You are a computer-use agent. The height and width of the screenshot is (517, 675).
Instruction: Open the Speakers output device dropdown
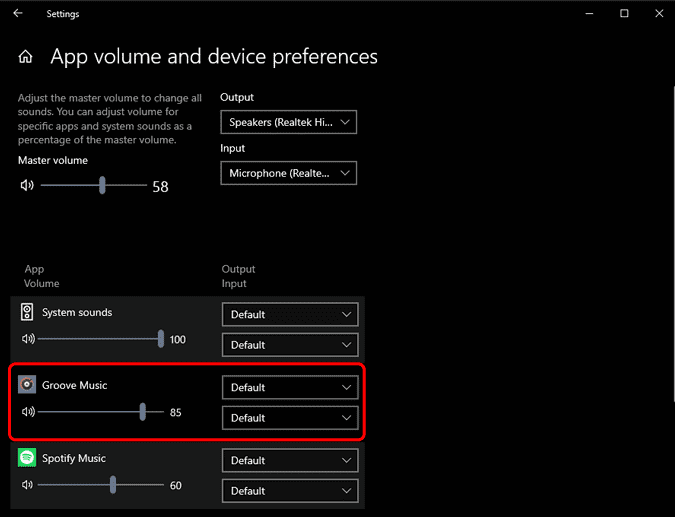pyautogui.click(x=289, y=122)
